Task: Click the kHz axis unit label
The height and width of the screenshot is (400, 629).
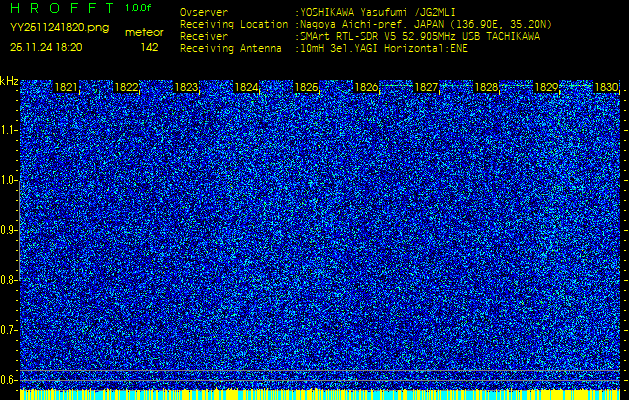Action: tap(9, 81)
